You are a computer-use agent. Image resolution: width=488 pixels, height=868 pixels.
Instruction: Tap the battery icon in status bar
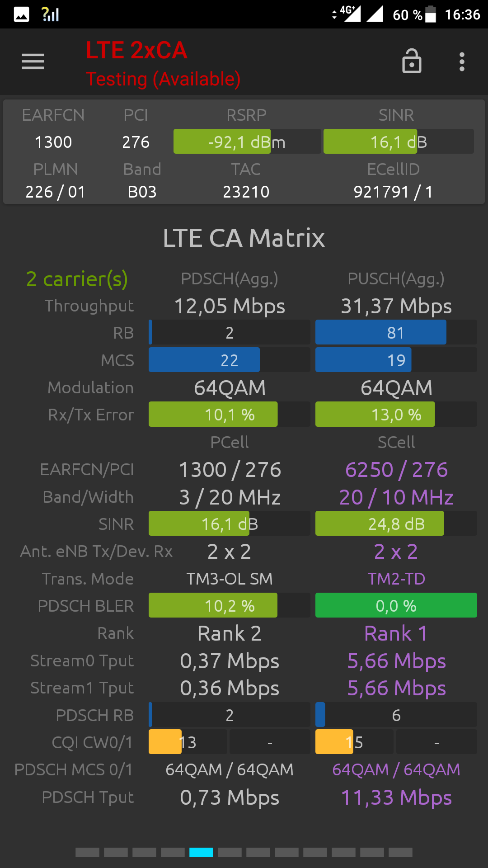[431, 14]
